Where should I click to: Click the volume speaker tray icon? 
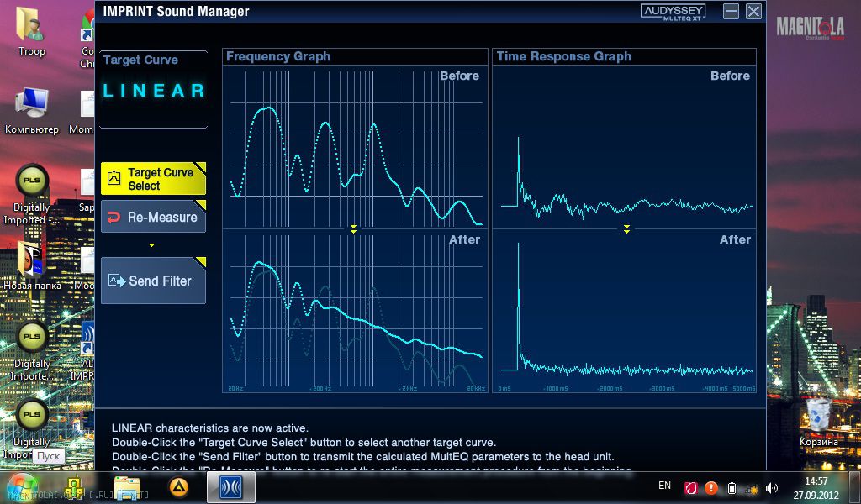[x=772, y=487]
